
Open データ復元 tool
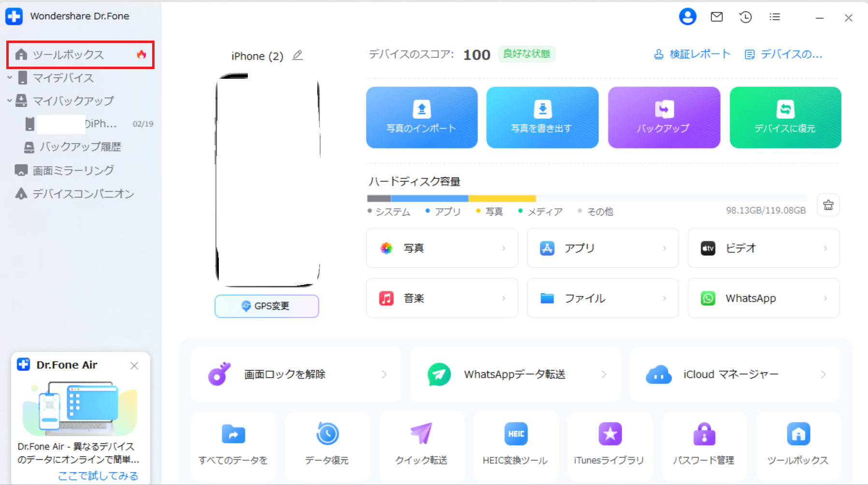(327, 446)
